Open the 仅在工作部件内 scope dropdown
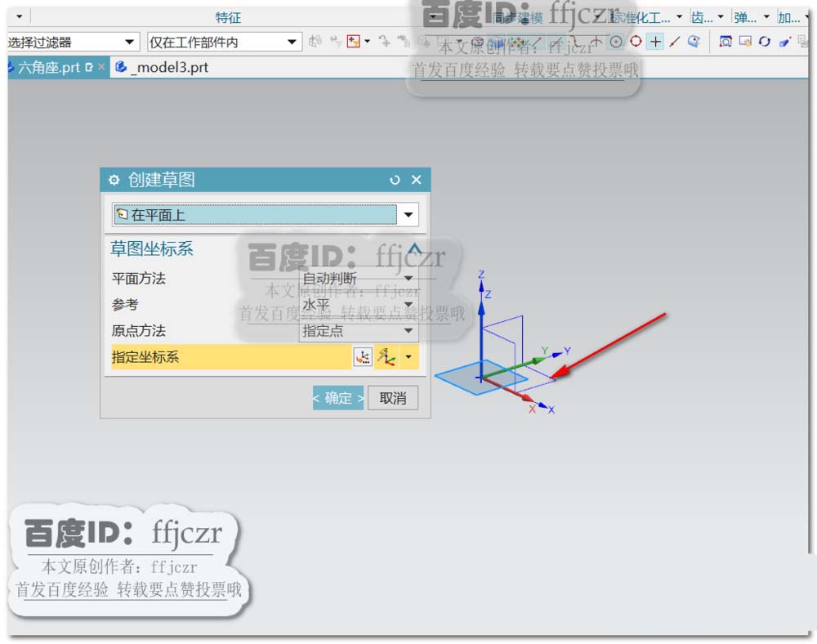 pos(224,42)
